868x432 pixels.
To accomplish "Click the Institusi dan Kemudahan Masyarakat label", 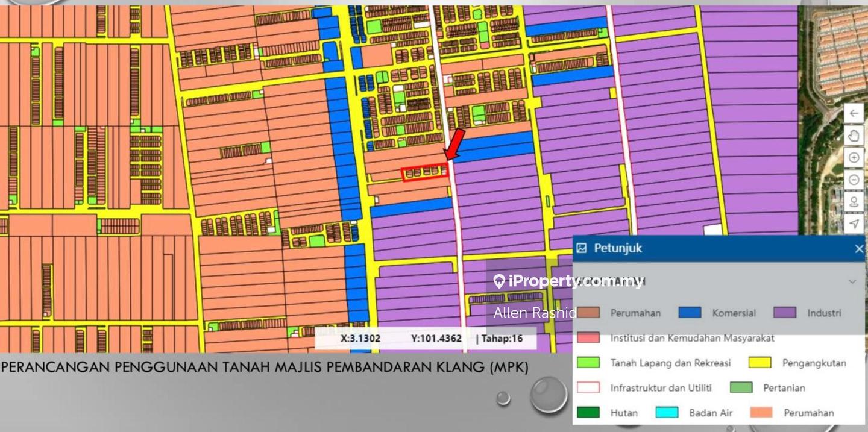I will [x=692, y=338].
